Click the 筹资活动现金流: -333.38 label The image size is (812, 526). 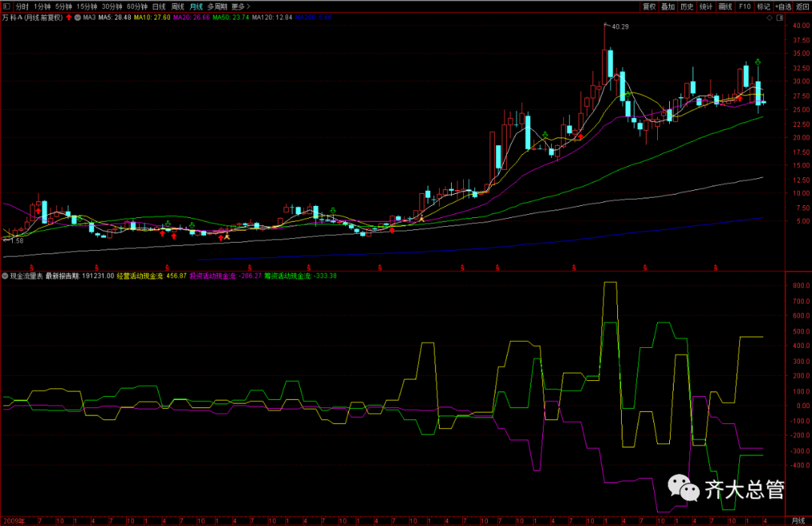300,276
